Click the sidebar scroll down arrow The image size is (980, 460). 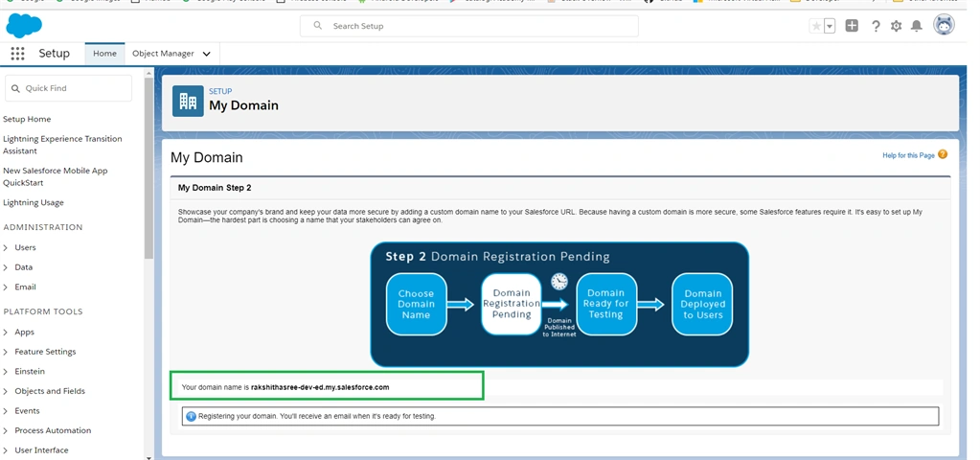click(x=148, y=457)
